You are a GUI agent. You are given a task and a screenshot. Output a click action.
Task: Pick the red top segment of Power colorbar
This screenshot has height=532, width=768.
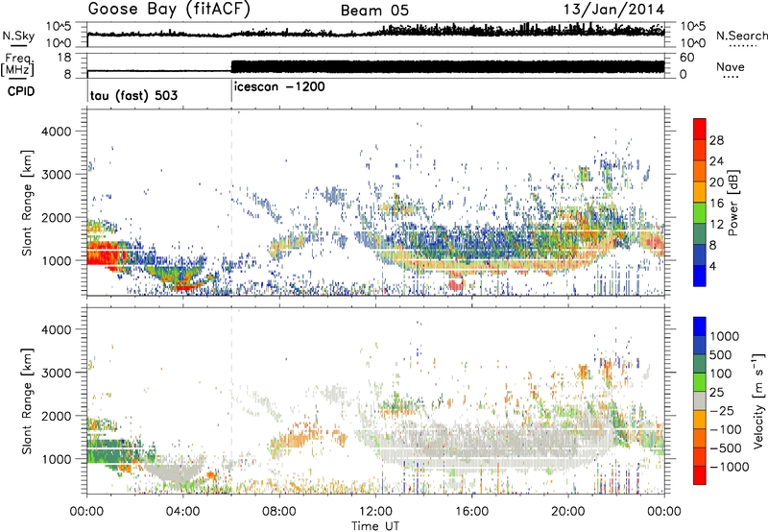[700, 129]
